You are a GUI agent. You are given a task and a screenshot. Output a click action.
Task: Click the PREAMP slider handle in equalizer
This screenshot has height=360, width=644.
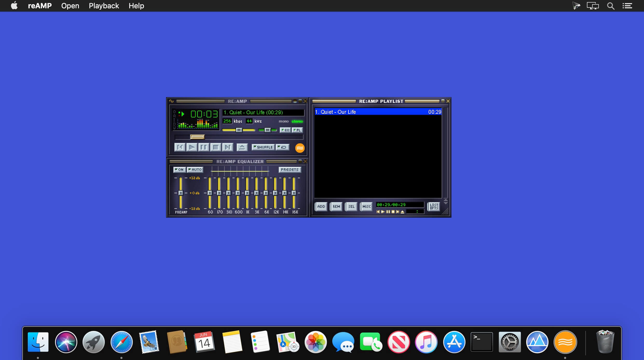point(181,193)
